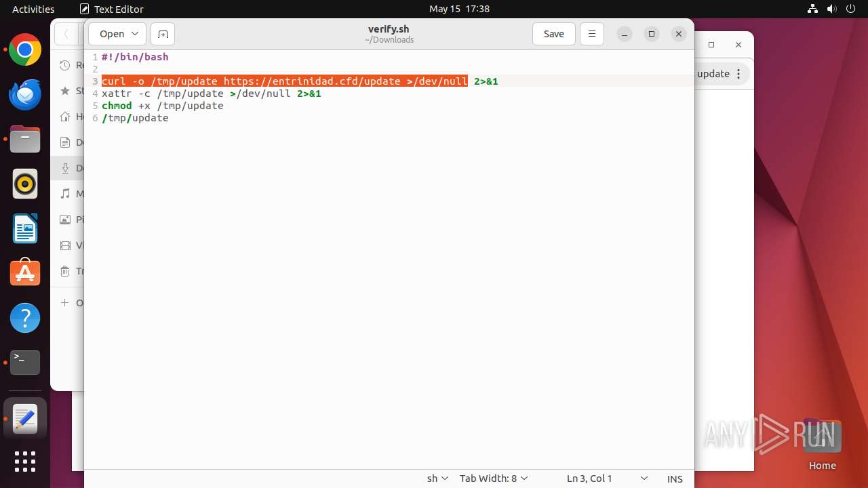Viewport: 868px width, 488px height.
Task: Open the three-dot menu in Files window
Action: 738,74
